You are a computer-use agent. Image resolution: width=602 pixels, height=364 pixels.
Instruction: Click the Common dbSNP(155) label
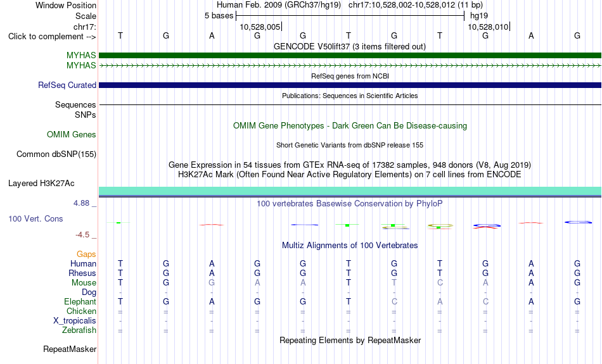pyautogui.click(x=56, y=154)
